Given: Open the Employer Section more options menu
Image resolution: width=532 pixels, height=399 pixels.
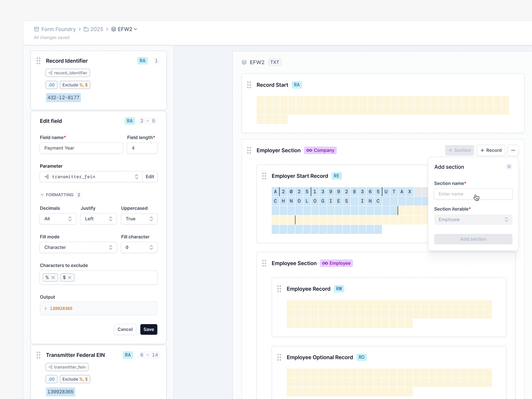Looking at the screenshot, I should tap(513, 150).
